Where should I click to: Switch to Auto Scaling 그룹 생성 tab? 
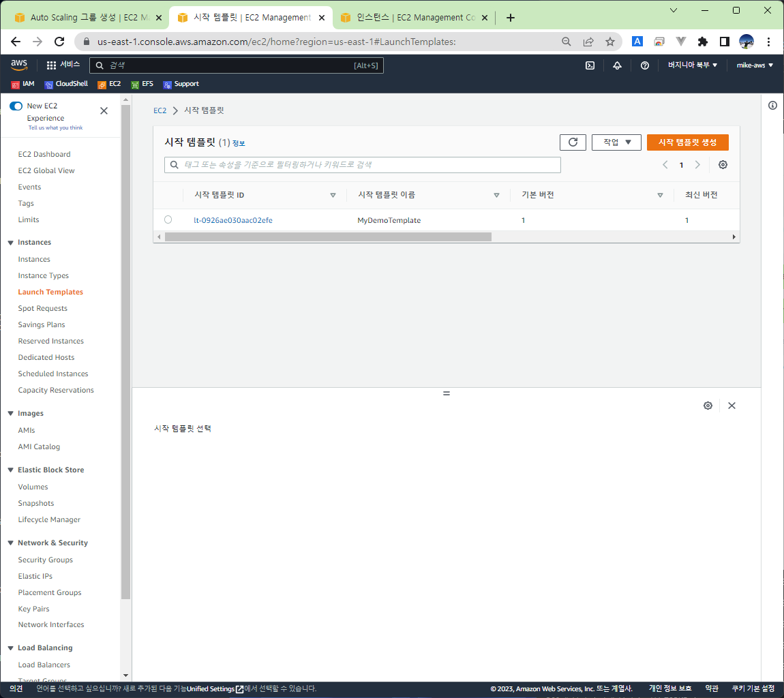pos(89,18)
